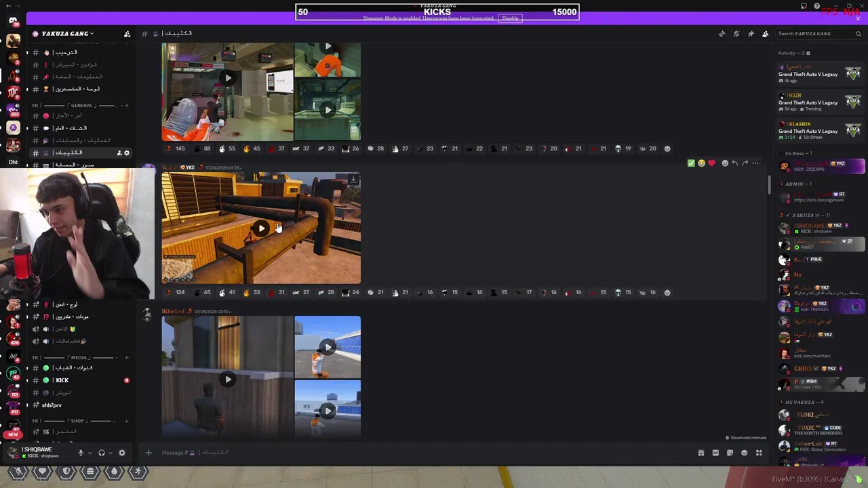
Task: Toggle the 145 reaction on first message
Action: click(175, 149)
